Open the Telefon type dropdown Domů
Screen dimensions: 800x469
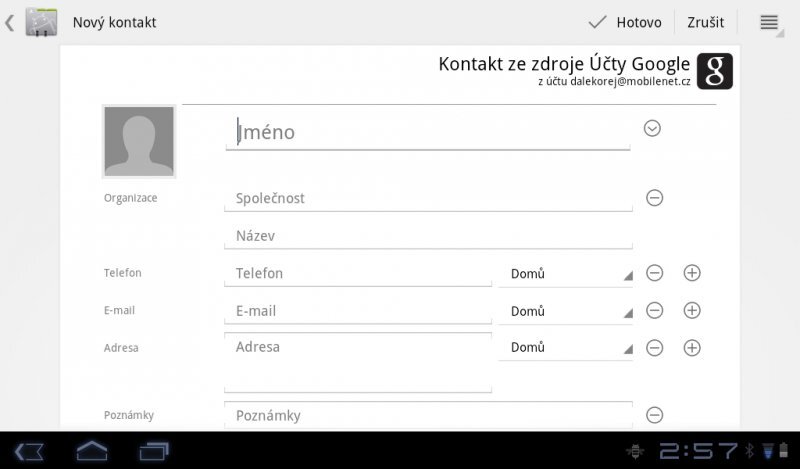pos(565,274)
